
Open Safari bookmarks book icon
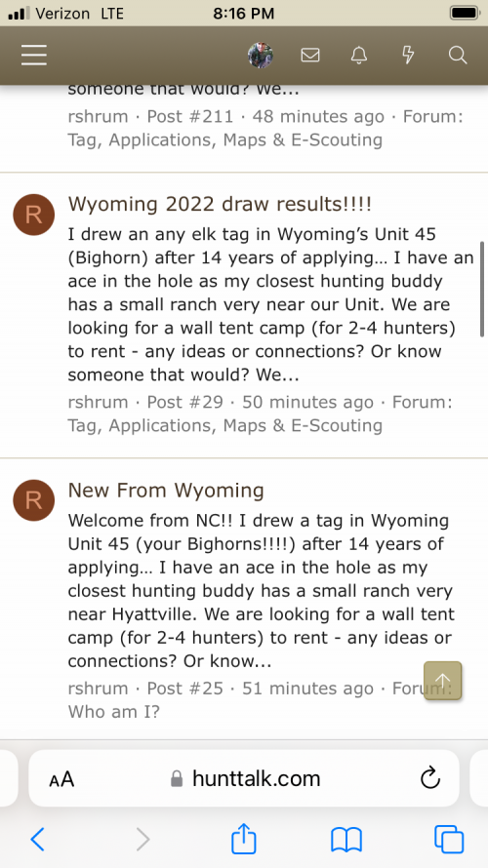[346, 840]
